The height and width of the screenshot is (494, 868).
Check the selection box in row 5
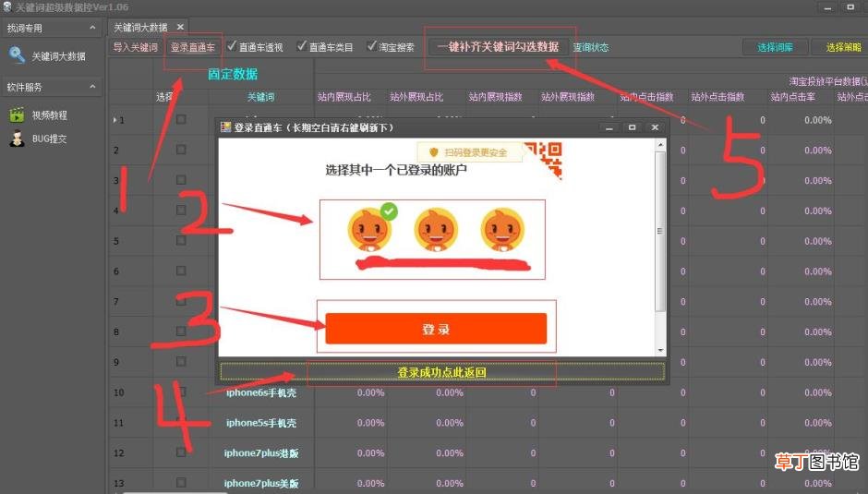click(x=181, y=240)
